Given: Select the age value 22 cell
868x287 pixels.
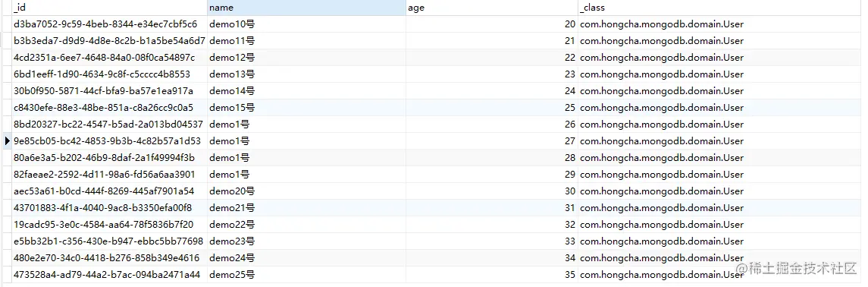Looking at the screenshot, I should (x=491, y=58).
